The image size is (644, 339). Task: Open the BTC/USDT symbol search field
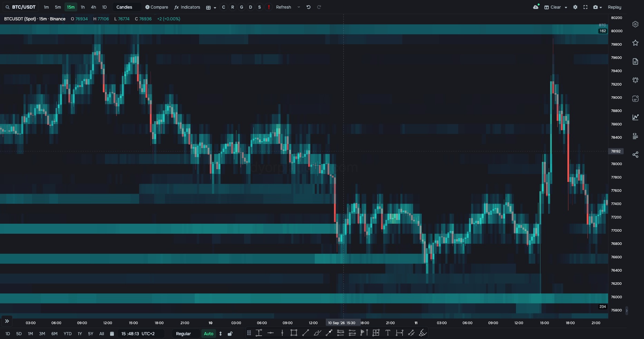(21, 7)
